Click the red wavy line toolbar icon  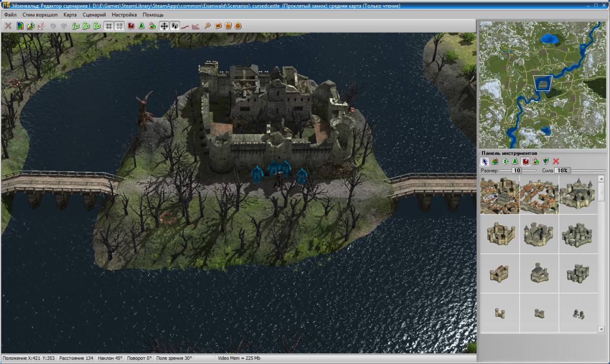tap(185, 26)
